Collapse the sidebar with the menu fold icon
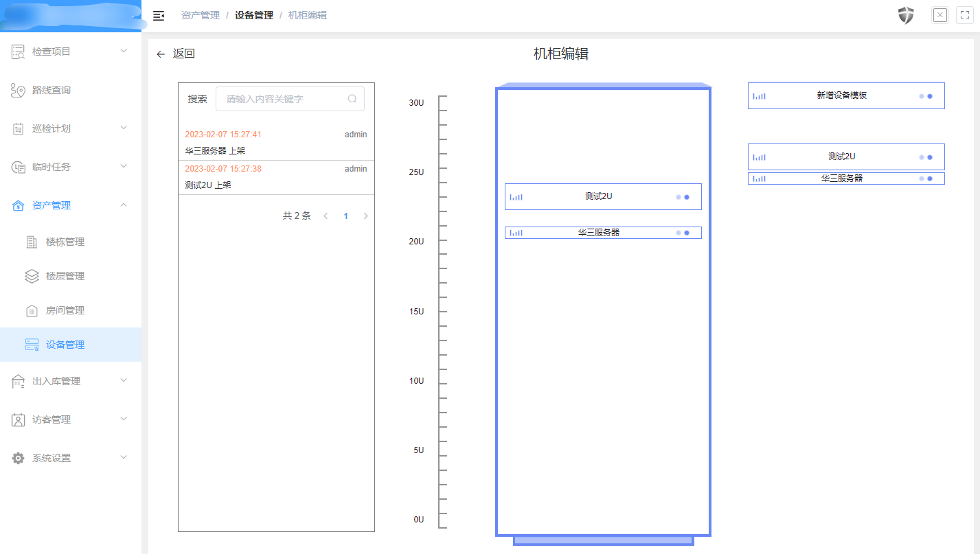Screen dimensions: 980x554 click(159, 15)
